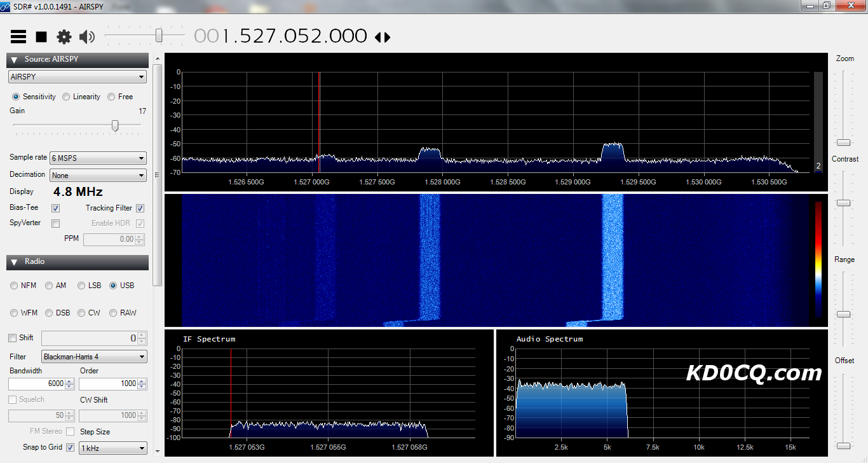Click the Bandwidth 6000 input field
The height and width of the screenshot is (463, 868).
coord(37,384)
